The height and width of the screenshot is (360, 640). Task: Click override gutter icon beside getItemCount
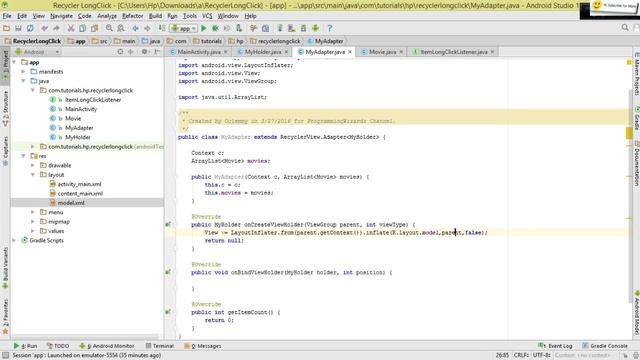click(x=168, y=312)
